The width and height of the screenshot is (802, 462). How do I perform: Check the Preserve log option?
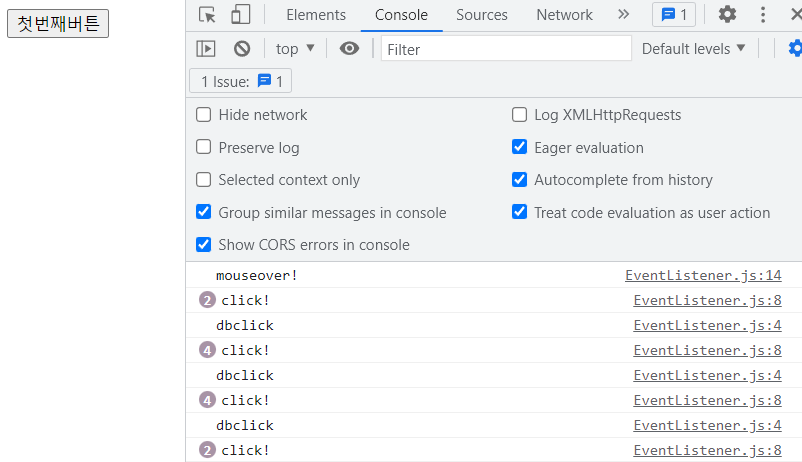click(204, 147)
